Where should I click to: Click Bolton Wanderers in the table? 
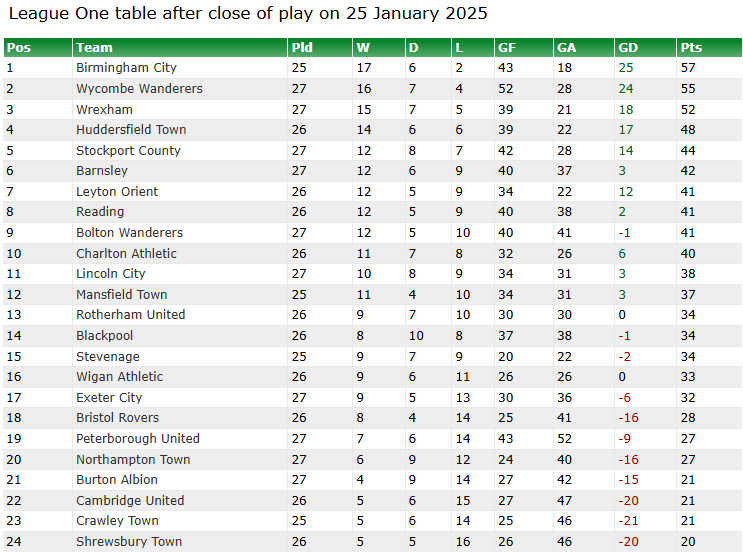[x=129, y=233]
